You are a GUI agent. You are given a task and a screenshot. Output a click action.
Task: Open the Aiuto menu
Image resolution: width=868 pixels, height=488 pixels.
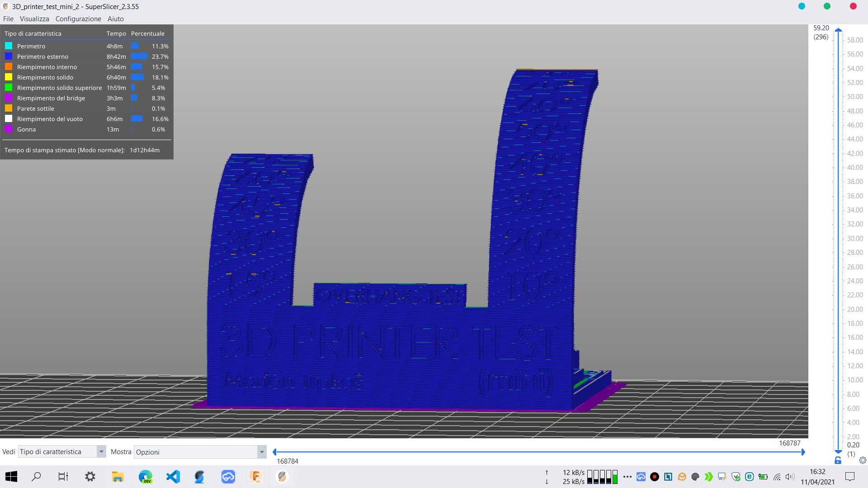pyautogui.click(x=116, y=19)
